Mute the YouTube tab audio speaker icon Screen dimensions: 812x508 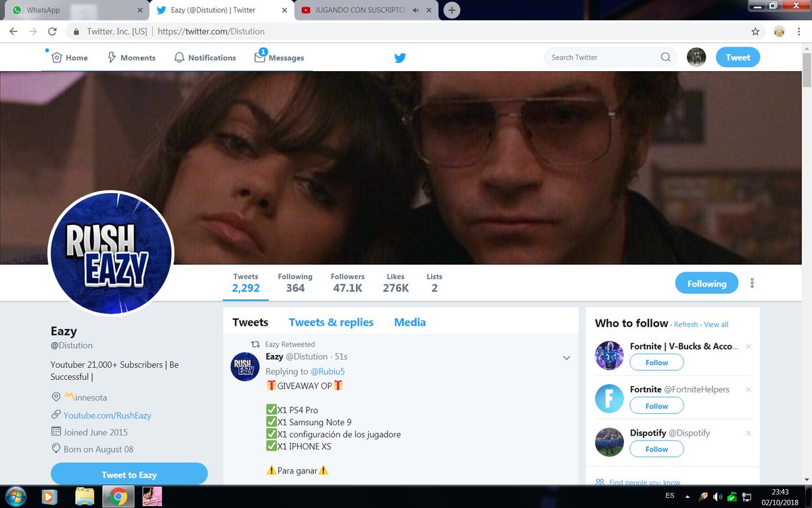pyautogui.click(x=415, y=10)
